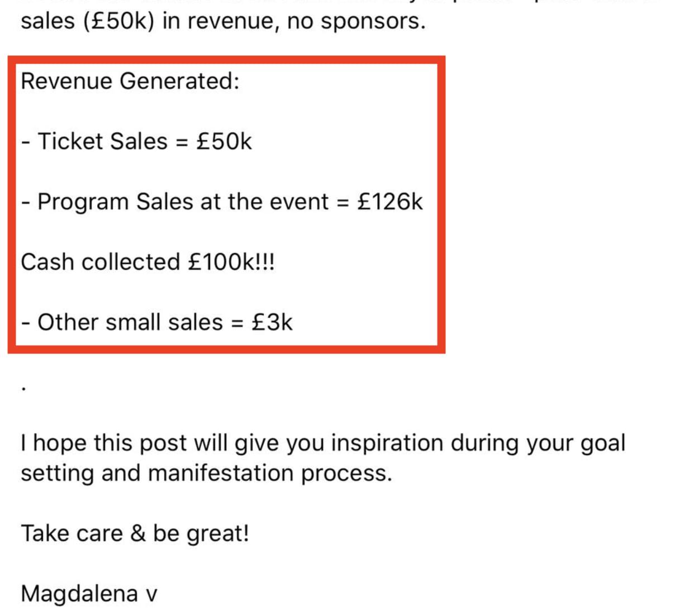The image size is (694, 616).
Task: Click the lone period below the red box
Action: (x=23, y=389)
